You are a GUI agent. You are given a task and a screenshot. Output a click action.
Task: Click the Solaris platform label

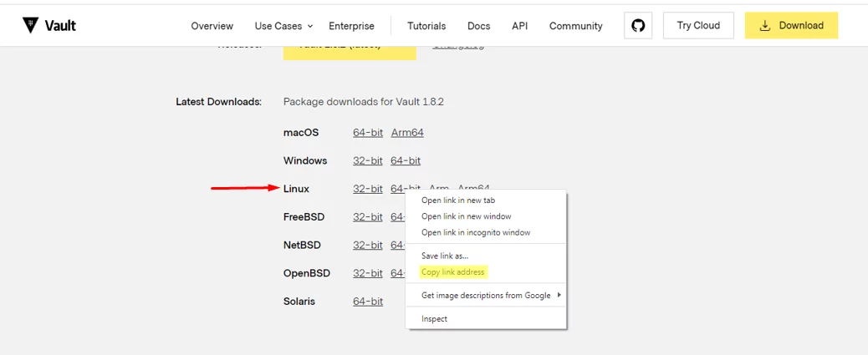(299, 302)
